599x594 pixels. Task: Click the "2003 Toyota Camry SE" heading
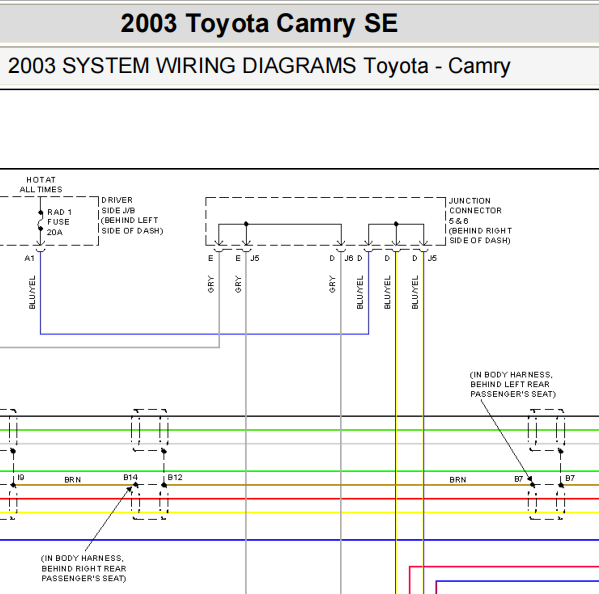(x=259, y=24)
